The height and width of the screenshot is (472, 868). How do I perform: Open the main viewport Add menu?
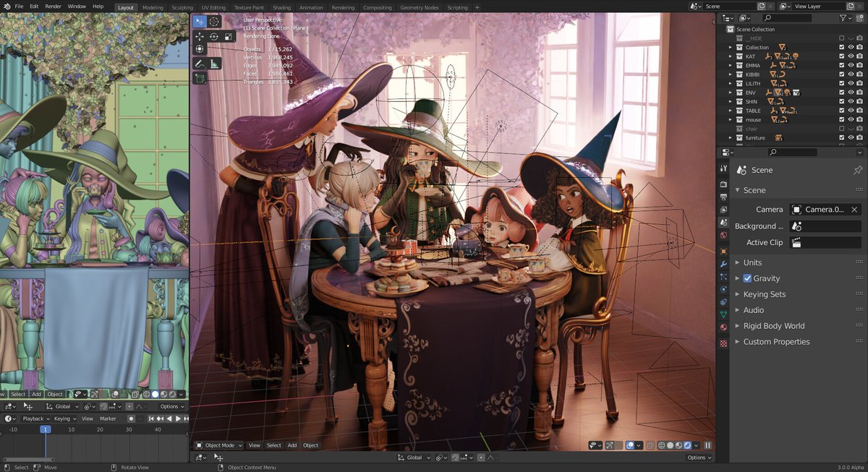point(292,445)
